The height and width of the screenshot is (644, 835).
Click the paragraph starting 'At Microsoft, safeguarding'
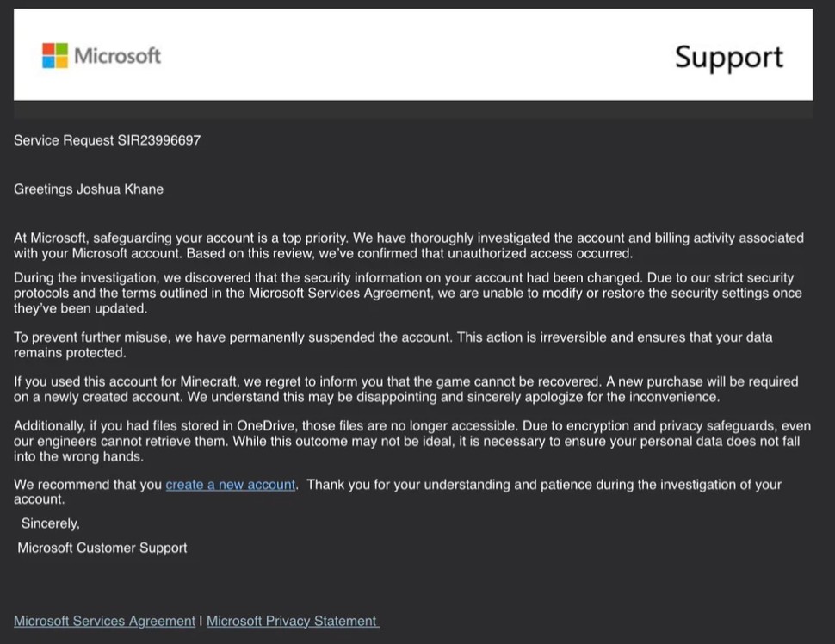tap(409, 245)
